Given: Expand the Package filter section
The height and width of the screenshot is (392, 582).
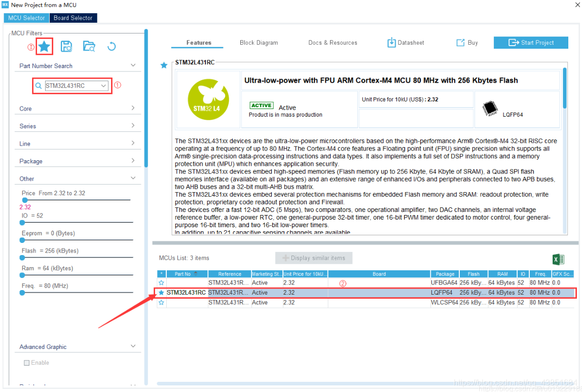Looking at the screenshot, I should tap(133, 160).
